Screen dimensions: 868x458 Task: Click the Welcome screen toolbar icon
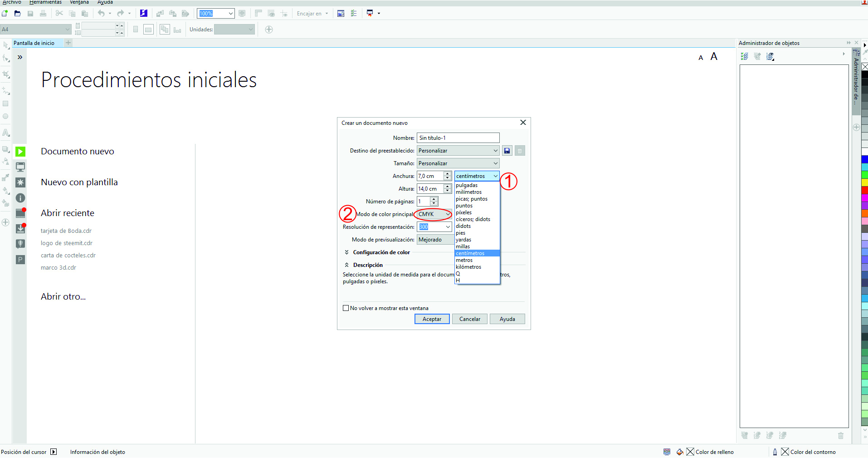pyautogui.click(x=341, y=13)
